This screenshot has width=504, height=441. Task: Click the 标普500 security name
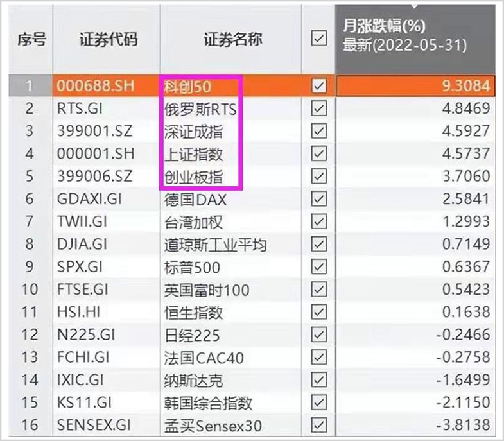(192, 267)
